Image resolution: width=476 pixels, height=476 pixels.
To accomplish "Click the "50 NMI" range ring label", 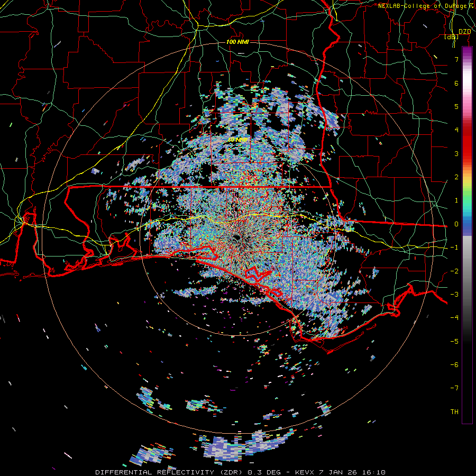I will pos(238,140).
